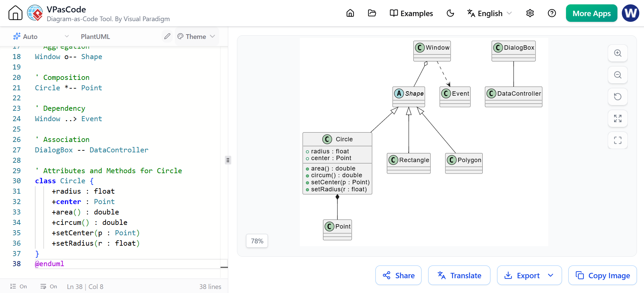This screenshot has height=293, width=644.
Task: Click code line 18 Window o-- Shape
Action: pyautogui.click(x=69, y=57)
